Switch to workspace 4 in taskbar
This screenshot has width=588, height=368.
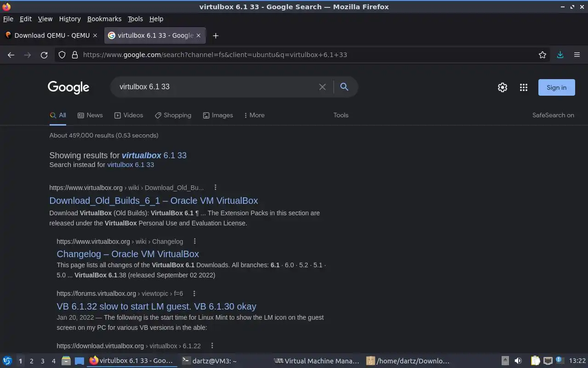click(53, 361)
